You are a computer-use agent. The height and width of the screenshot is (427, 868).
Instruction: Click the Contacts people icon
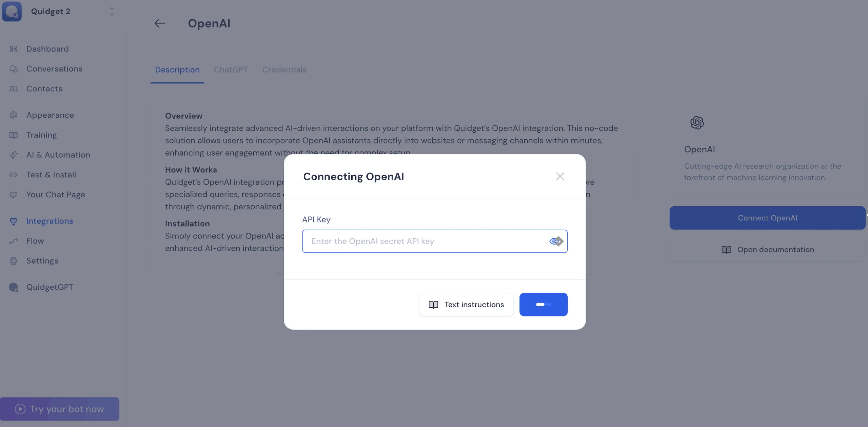[x=14, y=89]
